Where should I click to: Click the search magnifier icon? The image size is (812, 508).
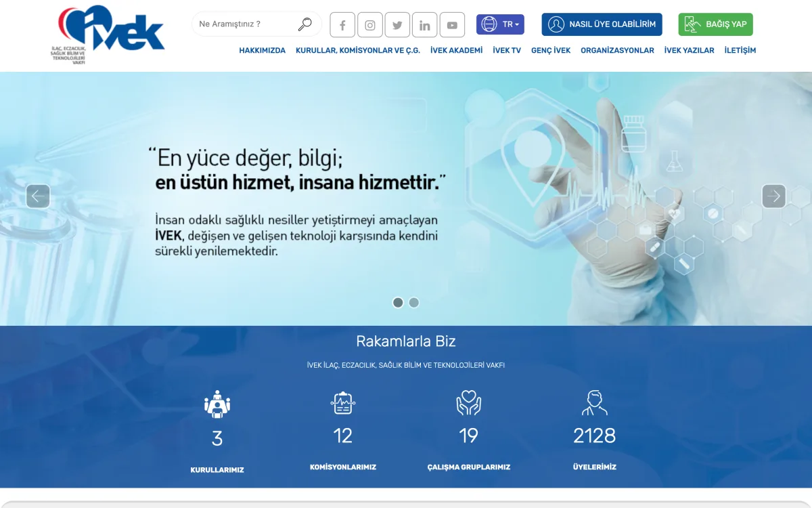(x=305, y=24)
